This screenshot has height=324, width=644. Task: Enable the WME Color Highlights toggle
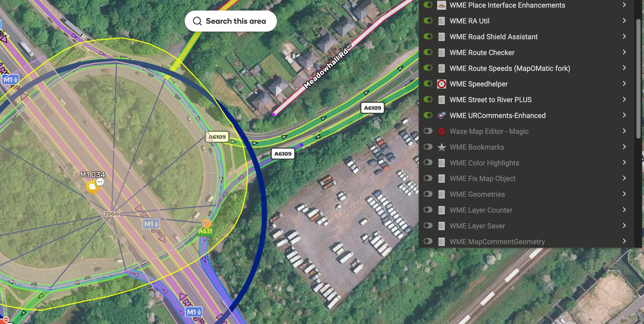[x=428, y=163]
